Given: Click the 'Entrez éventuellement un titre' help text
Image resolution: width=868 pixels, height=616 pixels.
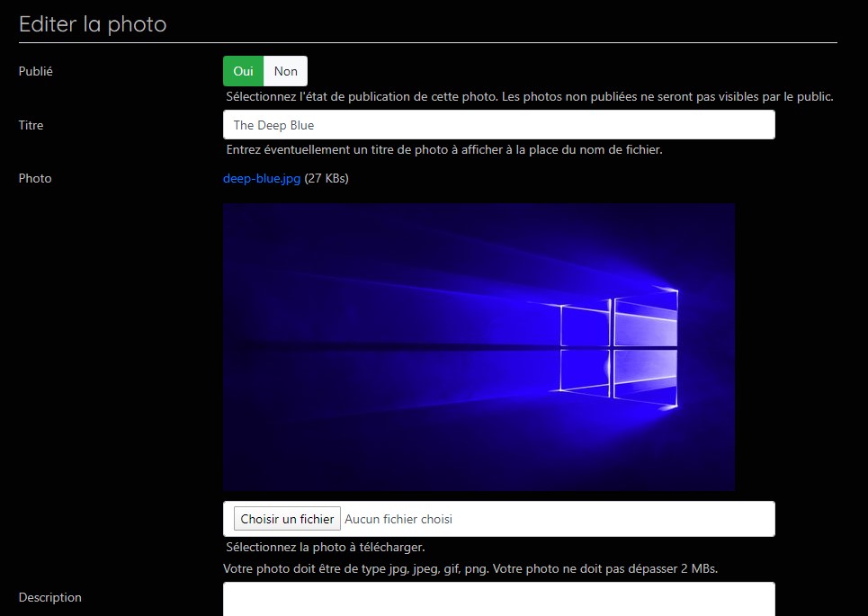Looking at the screenshot, I should [x=444, y=149].
